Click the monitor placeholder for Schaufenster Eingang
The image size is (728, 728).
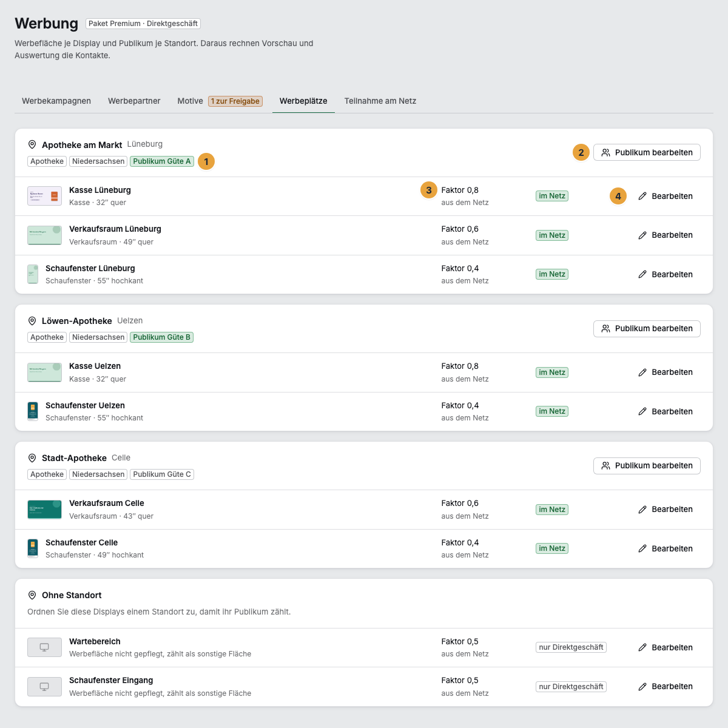point(44,687)
